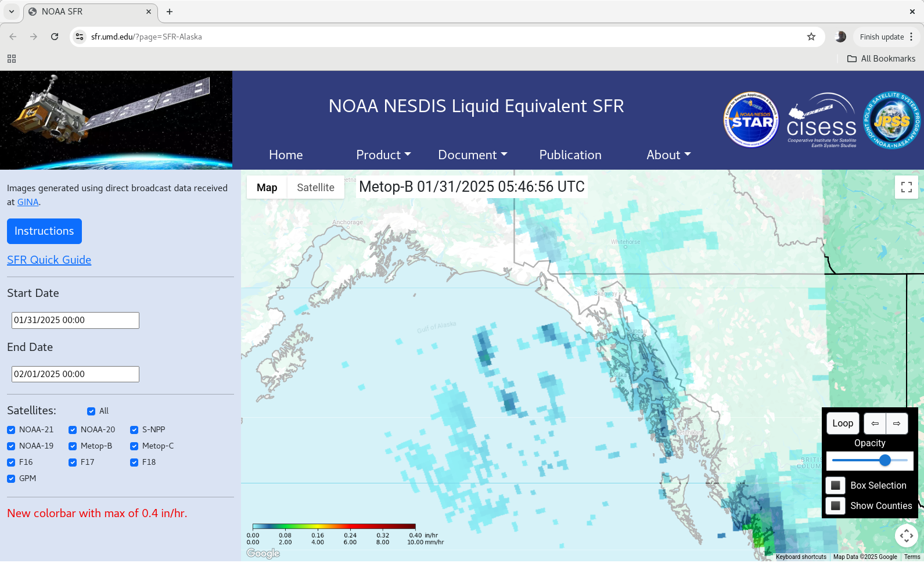Click the JPSS program logo

click(x=892, y=120)
